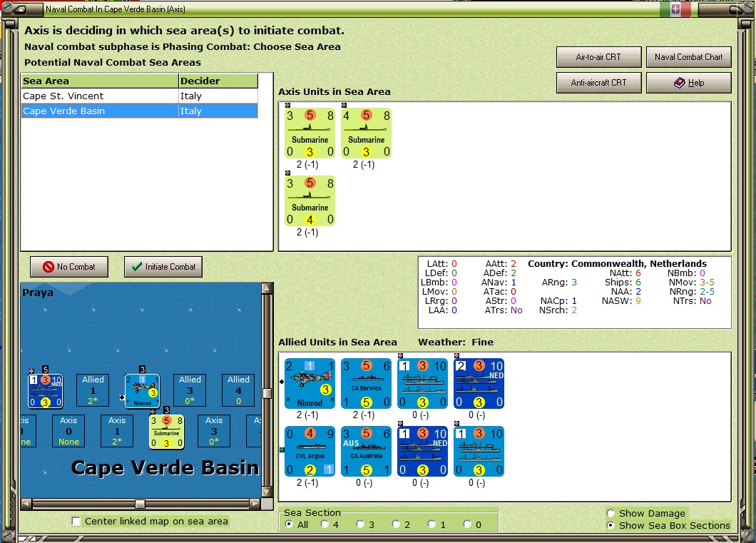
Task: Select the NED convoy counter in bottom row
Action: coord(422,452)
